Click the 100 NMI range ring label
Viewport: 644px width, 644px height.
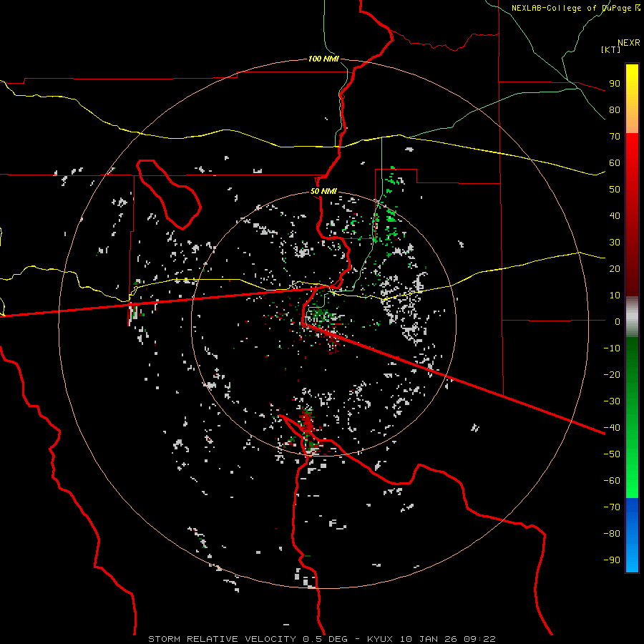click(323, 59)
